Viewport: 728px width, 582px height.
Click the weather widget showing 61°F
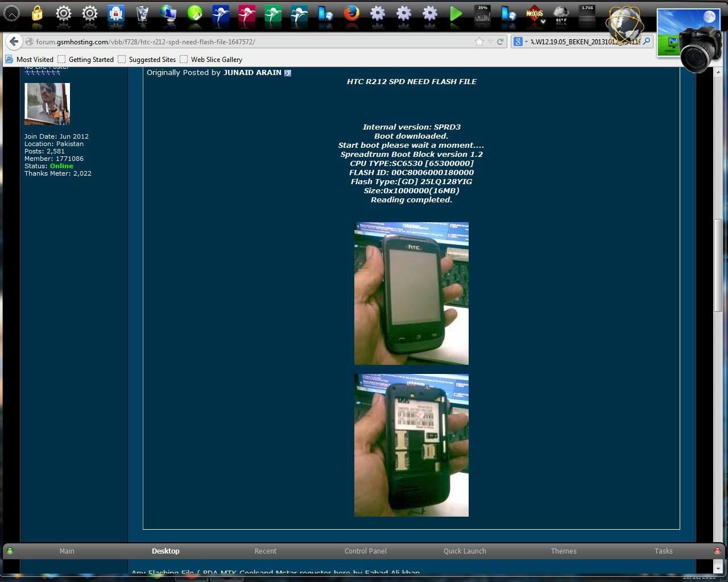coord(561,15)
